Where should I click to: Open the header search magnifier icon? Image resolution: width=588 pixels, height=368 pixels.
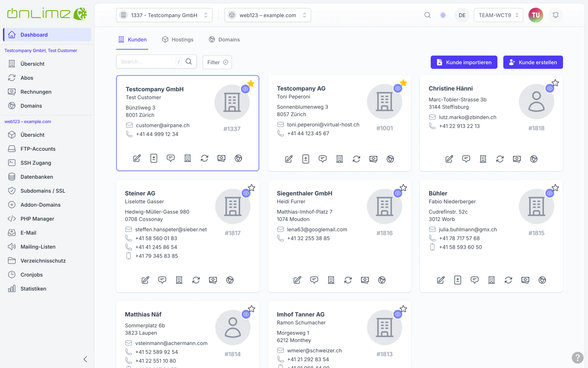point(427,15)
